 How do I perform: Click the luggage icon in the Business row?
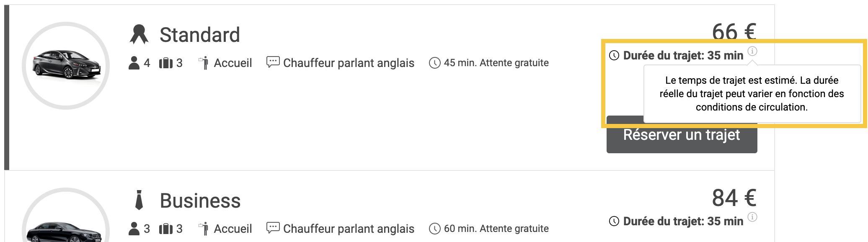[x=166, y=229]
